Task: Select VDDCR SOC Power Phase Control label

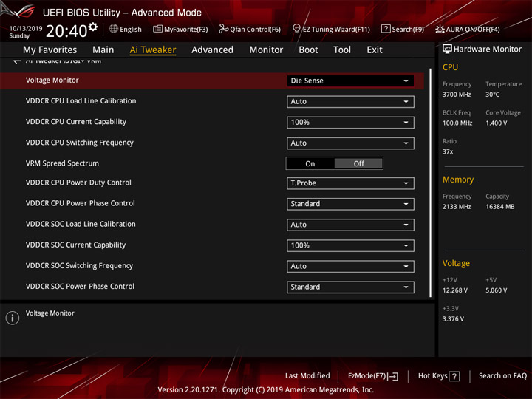Action: click(x=80, y=287)
